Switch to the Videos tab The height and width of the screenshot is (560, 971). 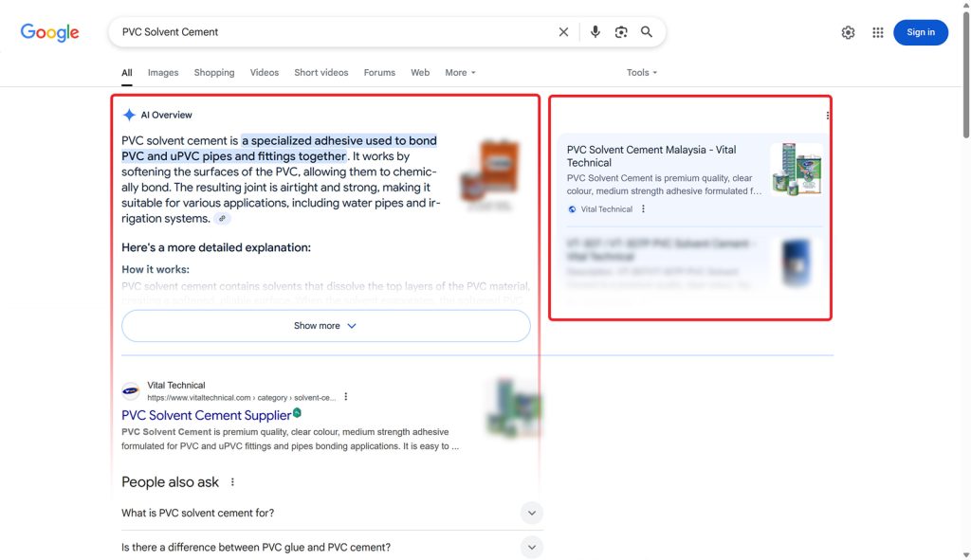pos(265,72)
